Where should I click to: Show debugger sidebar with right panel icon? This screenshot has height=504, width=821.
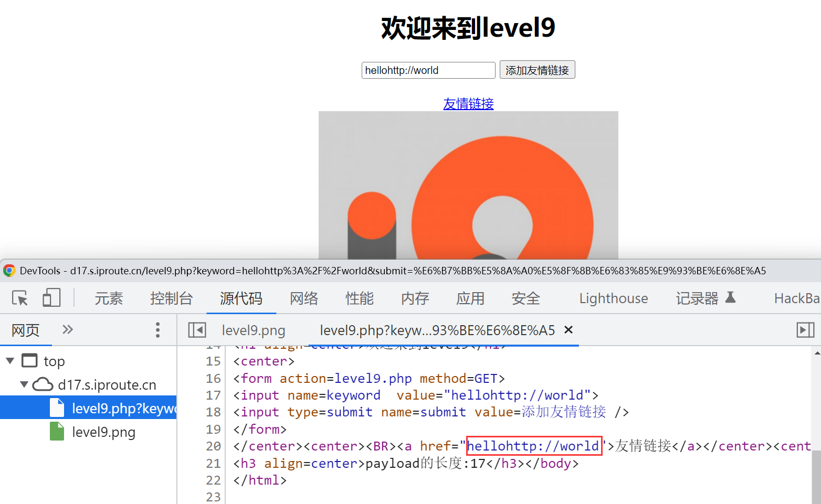pyautogui.click(x=805, y=330)
